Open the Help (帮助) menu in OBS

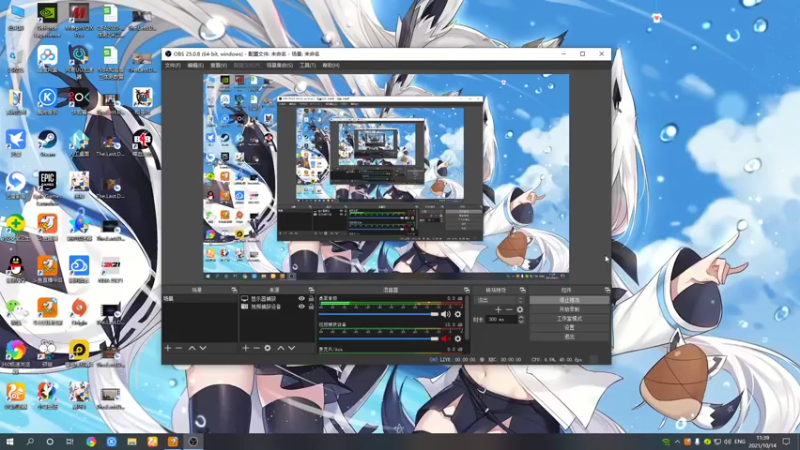click(x=331, y=65)
